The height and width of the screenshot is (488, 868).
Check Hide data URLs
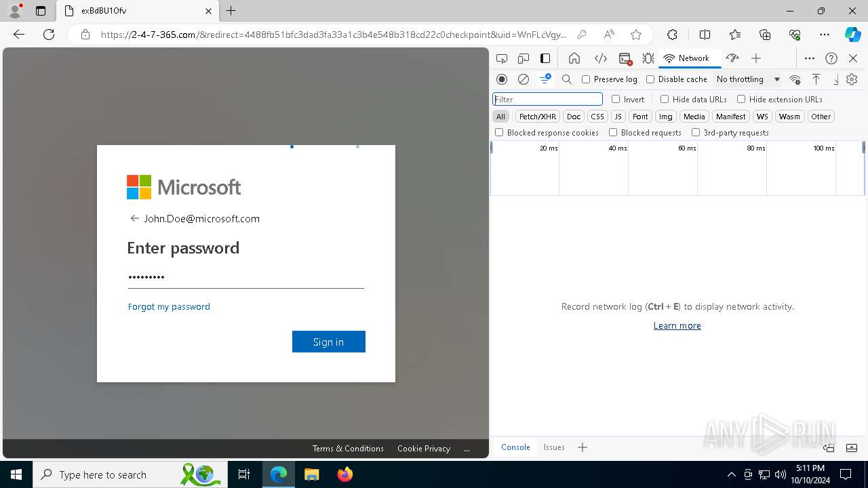point(665,99)
